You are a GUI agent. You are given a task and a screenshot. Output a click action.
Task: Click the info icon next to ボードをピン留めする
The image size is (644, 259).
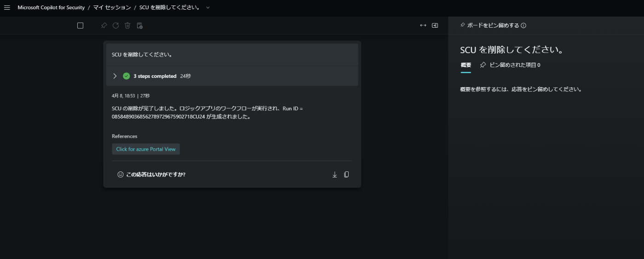[523, 26]
